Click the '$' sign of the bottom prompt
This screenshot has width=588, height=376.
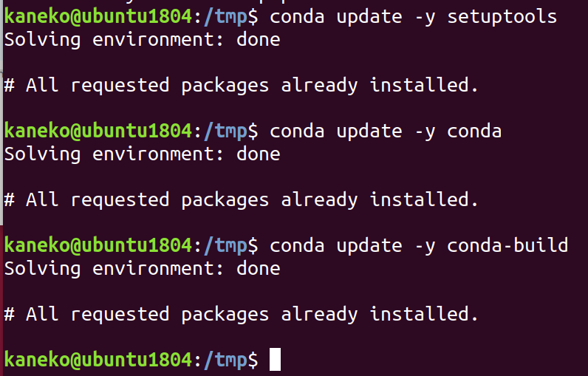click(x=253, y=360)
